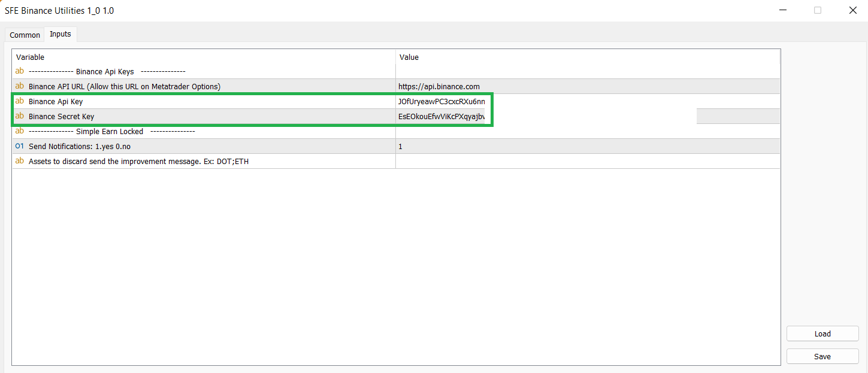Click the string icon beside Binance Api Key
Screen dimensions: 868x373
pos(20,101)
